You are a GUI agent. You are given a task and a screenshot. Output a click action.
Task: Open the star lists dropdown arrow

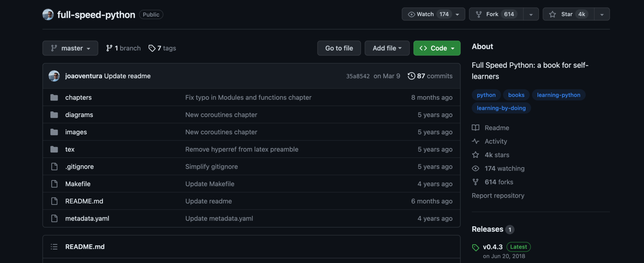(x=602, y=14)
